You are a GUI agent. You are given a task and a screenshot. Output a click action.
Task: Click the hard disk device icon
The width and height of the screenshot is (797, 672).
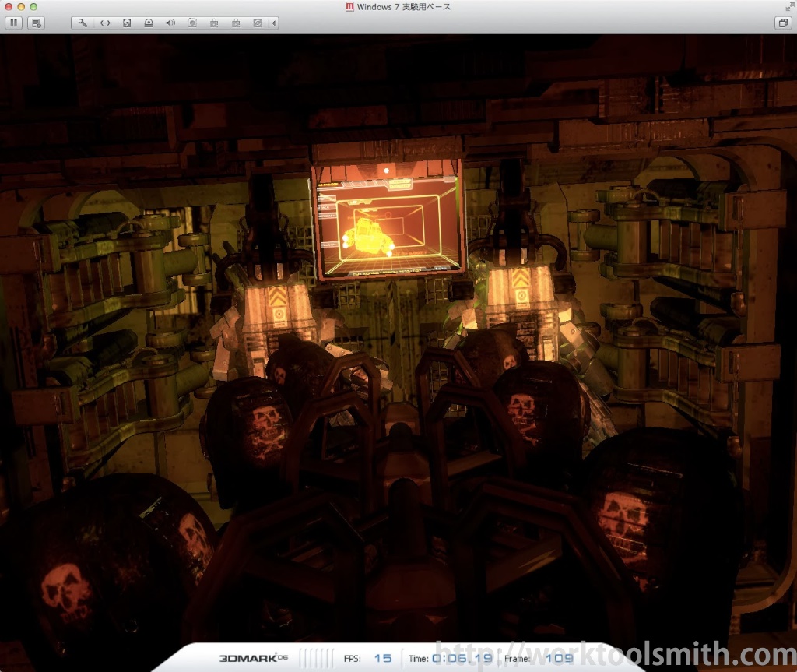[127, 23]
